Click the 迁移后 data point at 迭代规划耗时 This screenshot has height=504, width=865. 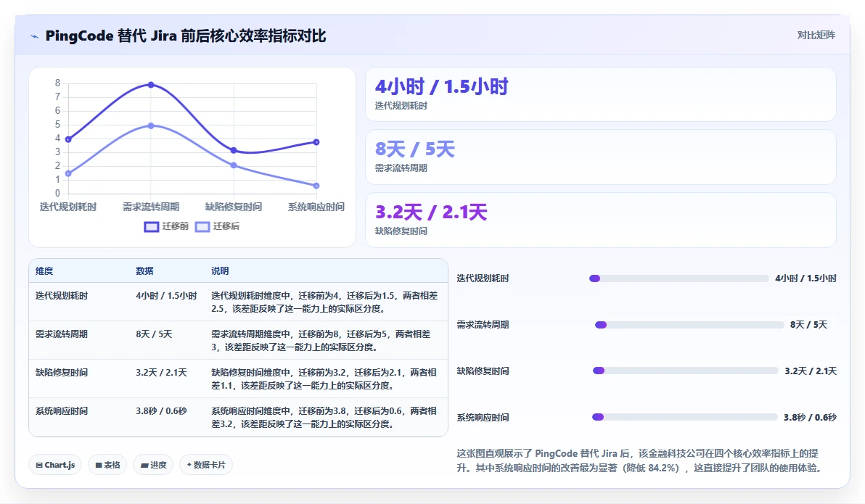tap(68, 174)
